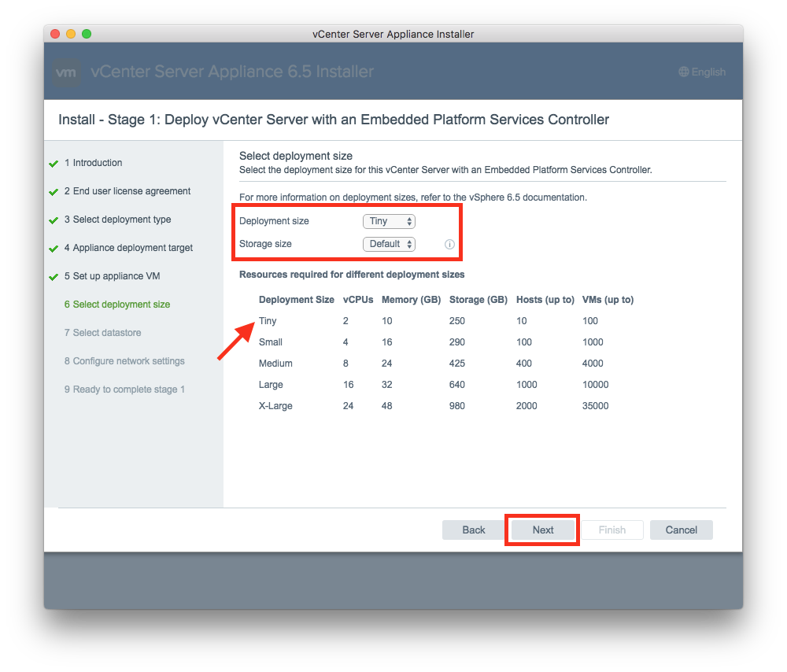Viewport: 787px width, 672px height.
Task: Maximize the installer window with green button
Action: coord(87,34)
